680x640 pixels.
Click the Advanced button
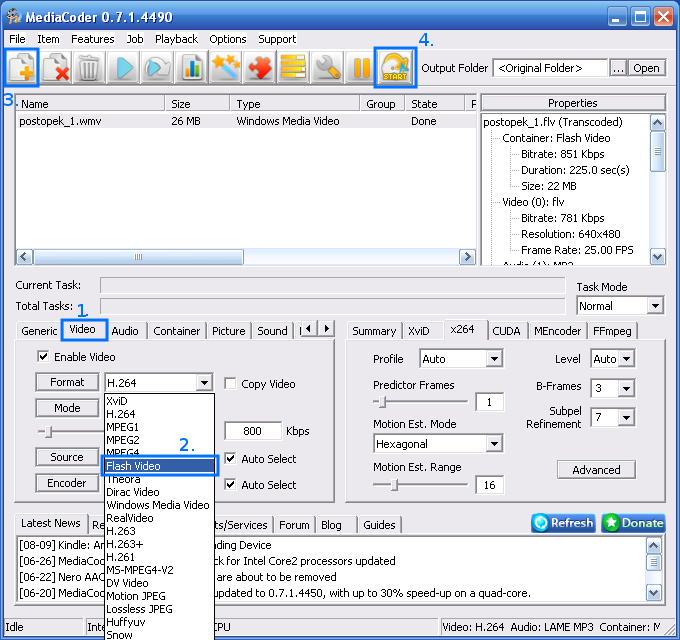click(x=596, y=470)
